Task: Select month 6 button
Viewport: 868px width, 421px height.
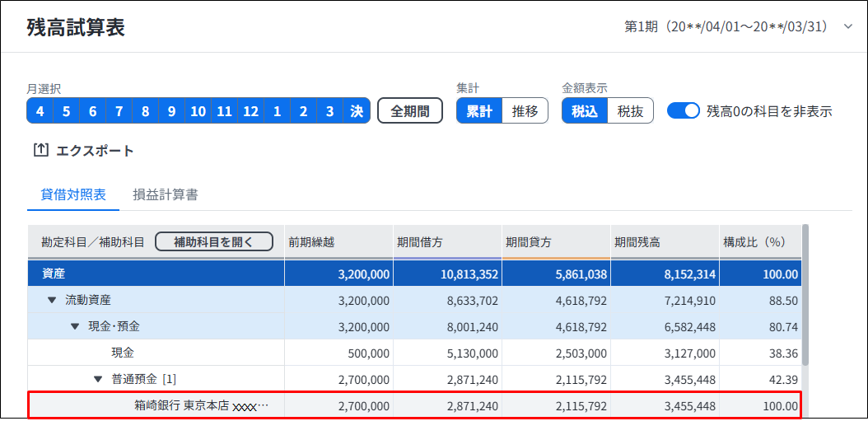Action: (92, 110)
